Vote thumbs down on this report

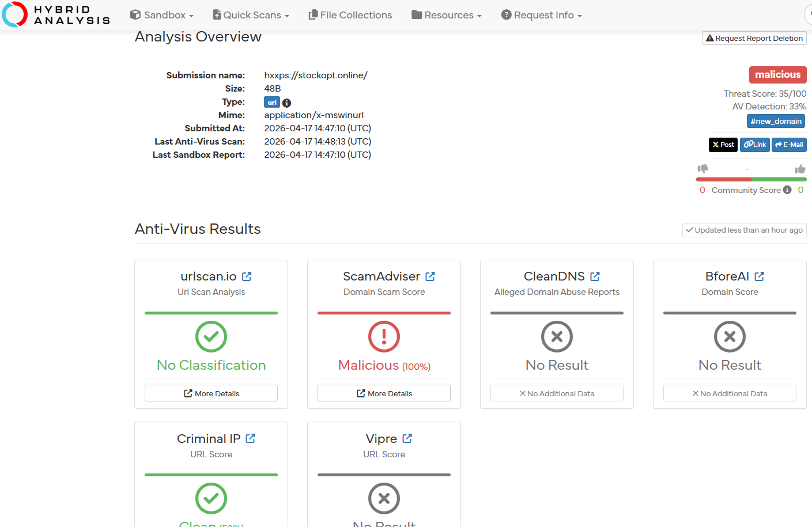(703, 169)
